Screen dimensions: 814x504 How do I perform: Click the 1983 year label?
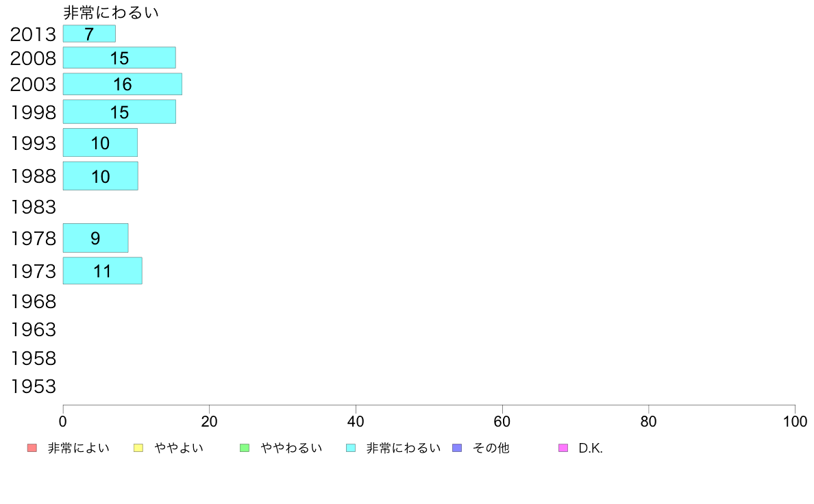click(x=33, y=207)
